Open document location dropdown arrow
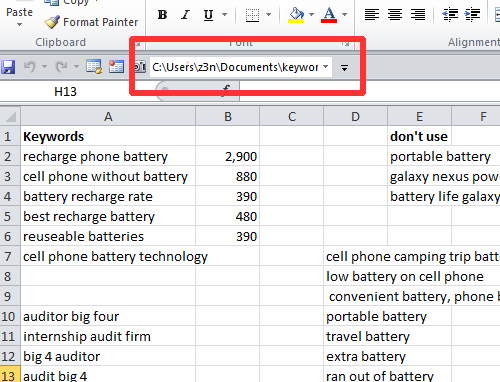 point(326,67)
